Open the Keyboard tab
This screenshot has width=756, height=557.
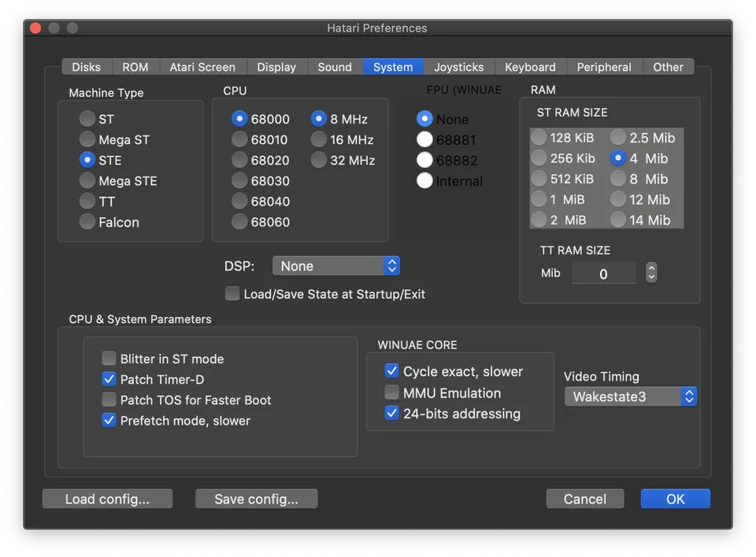(530, 67)
